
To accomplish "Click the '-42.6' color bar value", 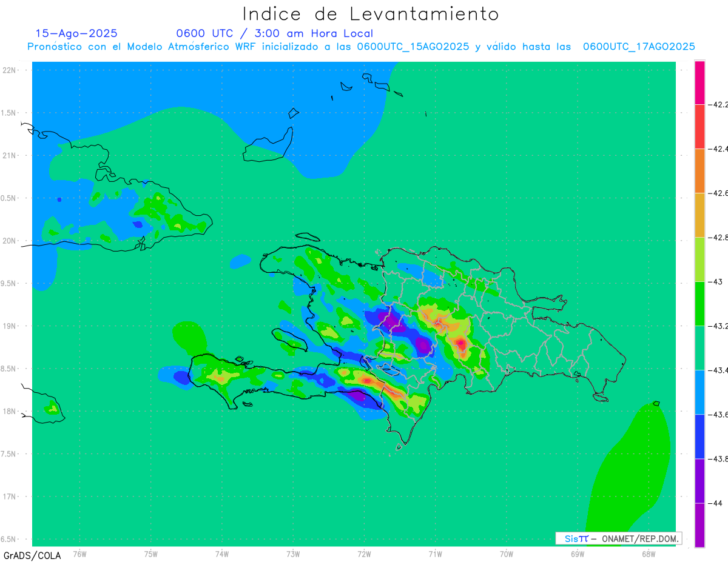I will (x=720, y=193).
